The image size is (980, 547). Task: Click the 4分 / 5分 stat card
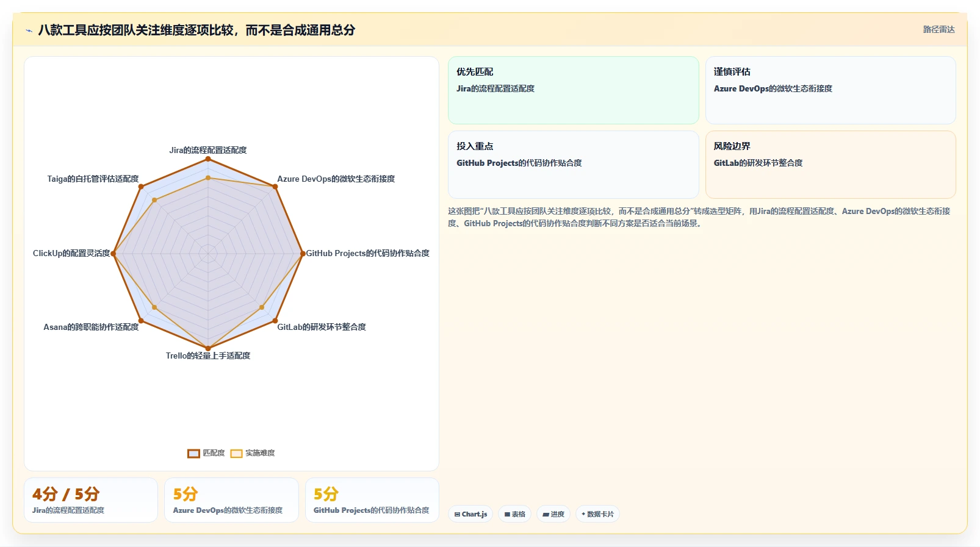pos(91,500)
